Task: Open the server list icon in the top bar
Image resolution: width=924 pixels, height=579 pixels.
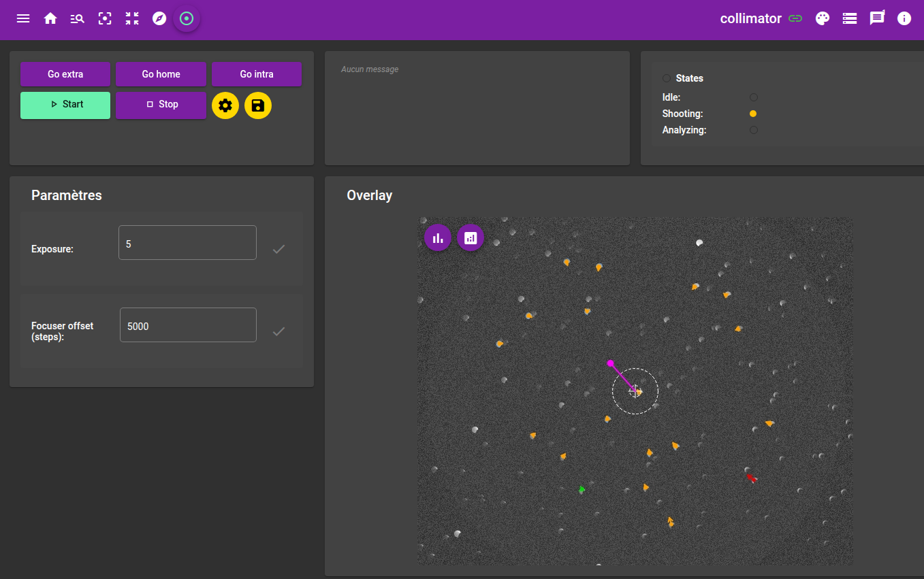Action: [x=850, y=18]
